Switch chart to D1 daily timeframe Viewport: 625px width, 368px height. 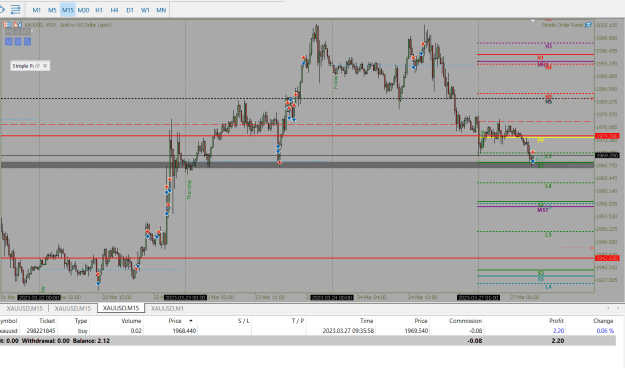(130, 10)
